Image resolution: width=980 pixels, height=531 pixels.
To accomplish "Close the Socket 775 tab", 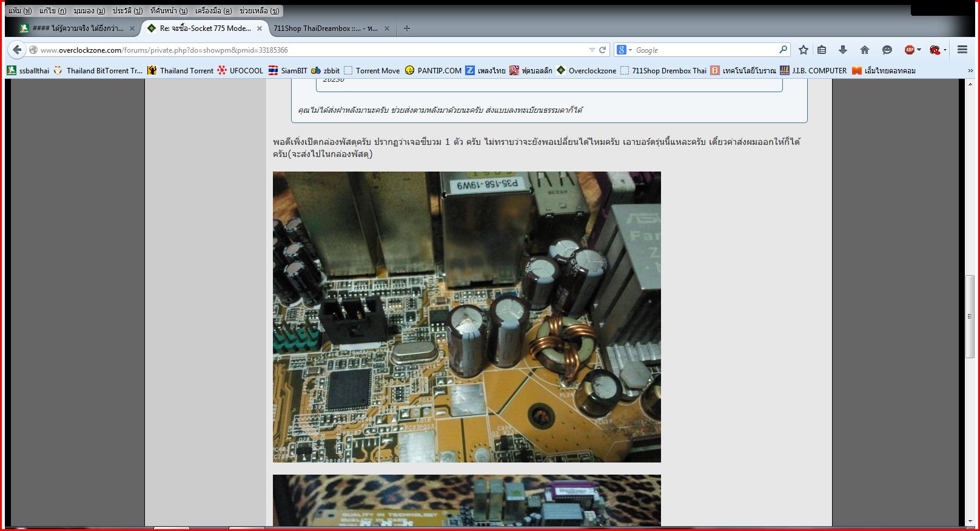I will (260, 28).
